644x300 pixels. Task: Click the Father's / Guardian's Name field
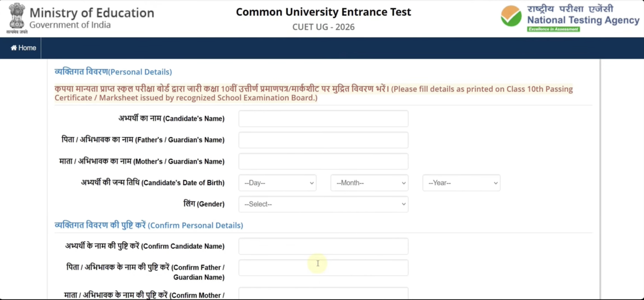323,140
